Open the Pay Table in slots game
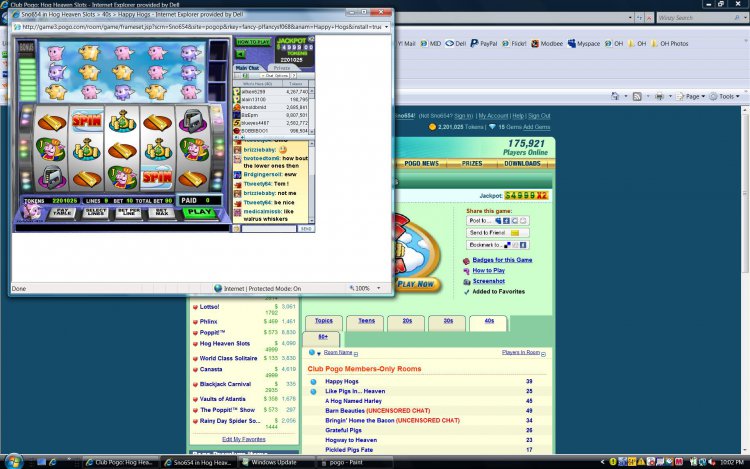 62,213
